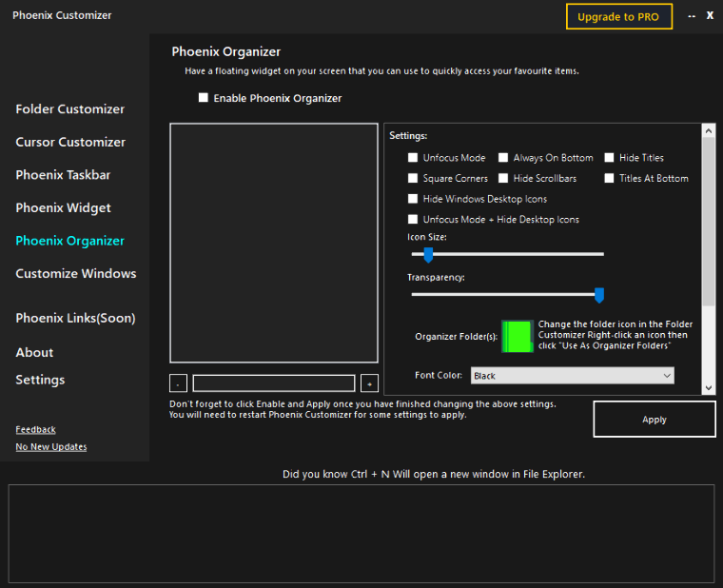
Task: Open the Feedback link
Action: click(x=35, y=429)
